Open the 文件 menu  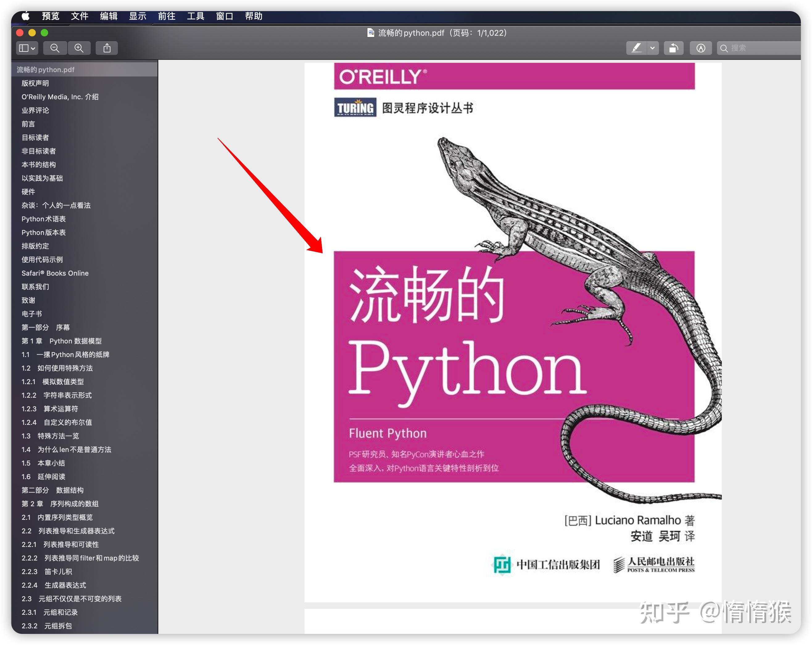80,16
